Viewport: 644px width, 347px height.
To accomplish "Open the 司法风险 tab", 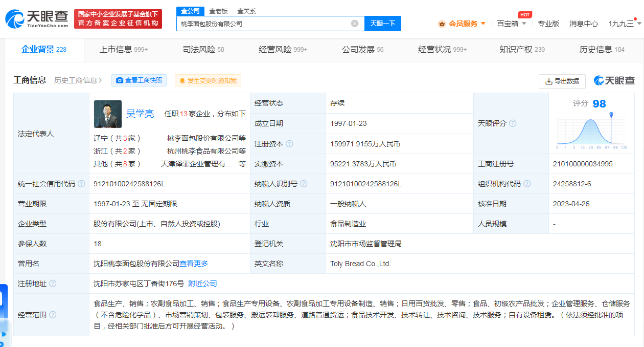I will pos(203,49).
